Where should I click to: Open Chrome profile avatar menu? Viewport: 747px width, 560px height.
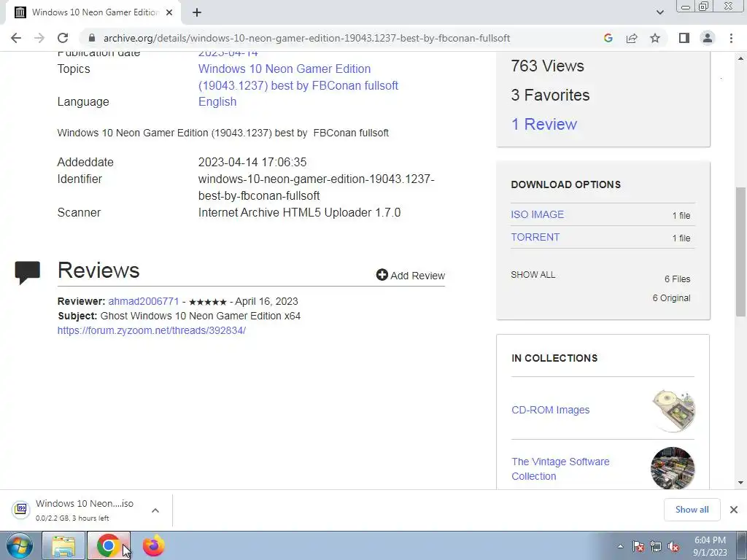tap(708, 38)
